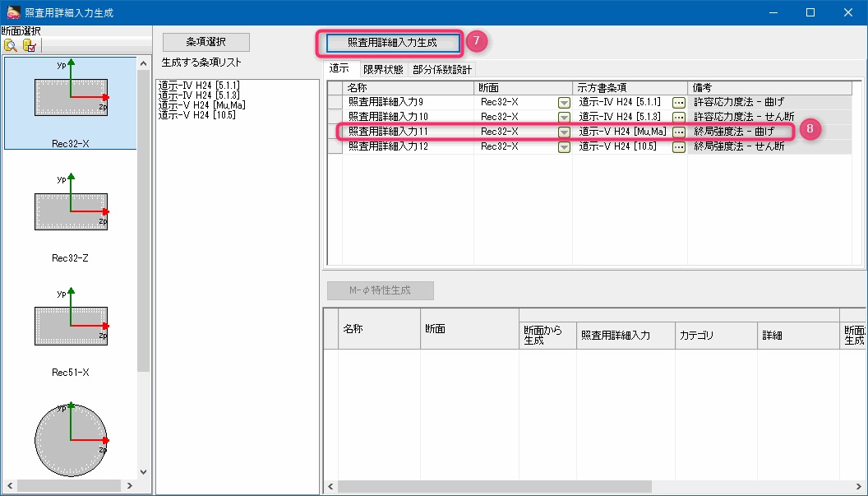This screenshot has height=496, width=868.
Task: Click the checkmark selection icon in 断面選択 toolbar
Action: (x=30, y=45)
